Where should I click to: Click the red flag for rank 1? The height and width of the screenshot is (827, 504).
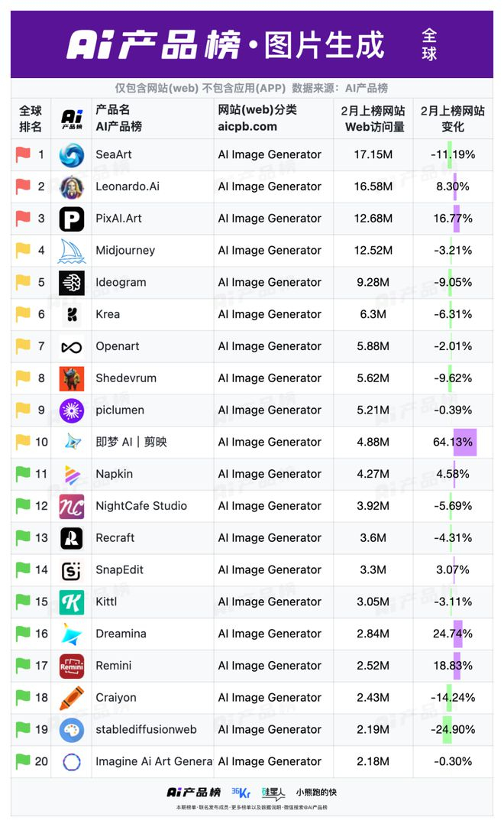point(23,154)
